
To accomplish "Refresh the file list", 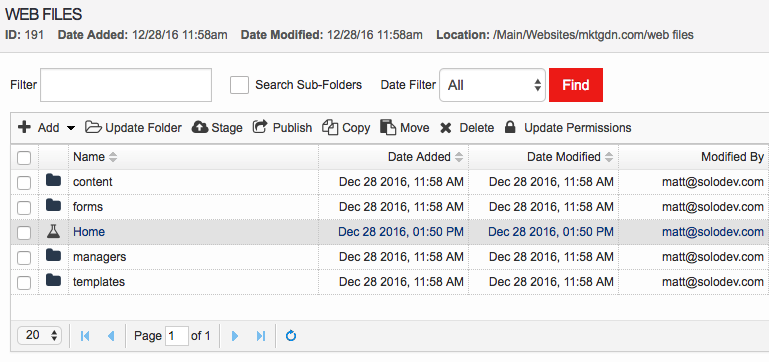I will 291,336.
